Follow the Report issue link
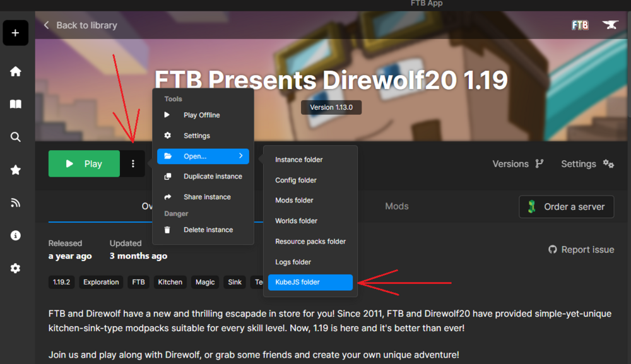The height and width of the screenshot is (364, 631). (x=581, y=250)
